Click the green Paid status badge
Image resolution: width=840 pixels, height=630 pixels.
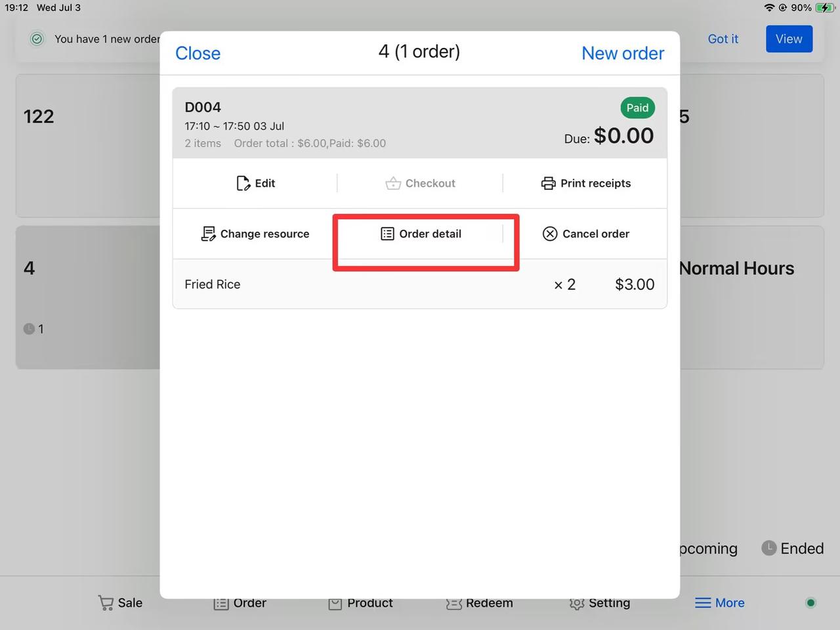click(x=637, y=108)
